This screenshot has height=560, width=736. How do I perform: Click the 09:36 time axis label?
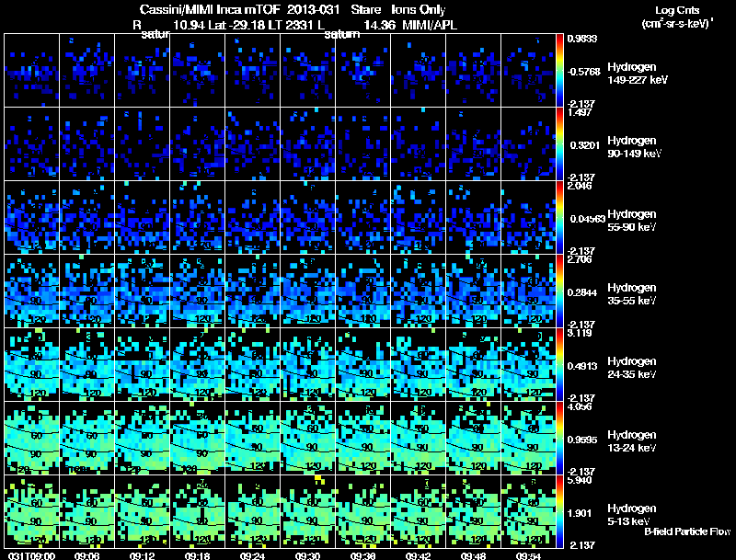(362, 556)
